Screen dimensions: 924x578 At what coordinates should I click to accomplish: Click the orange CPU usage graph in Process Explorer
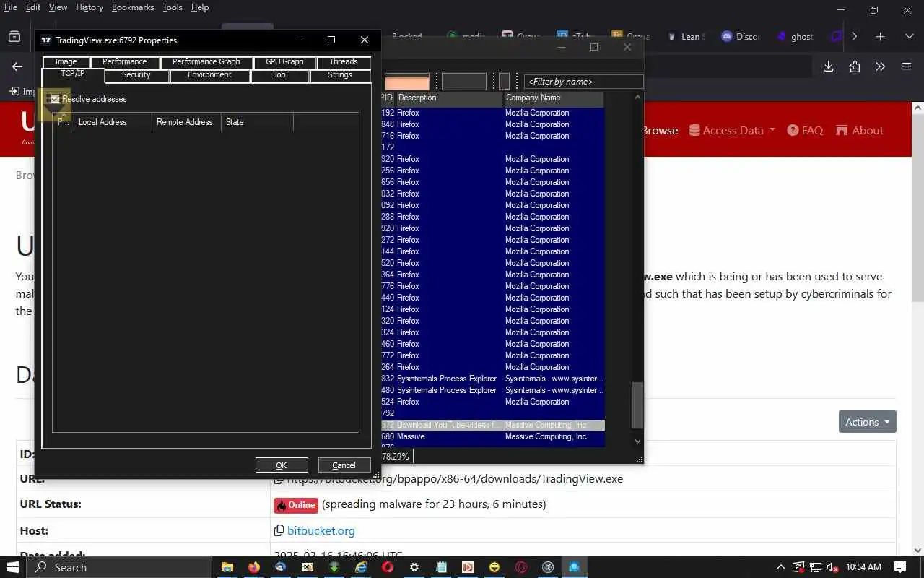click(x=407, y=82)
